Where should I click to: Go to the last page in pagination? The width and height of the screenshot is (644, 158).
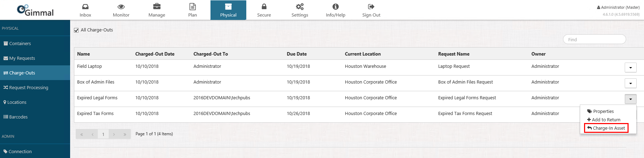(x=125, y=134)
